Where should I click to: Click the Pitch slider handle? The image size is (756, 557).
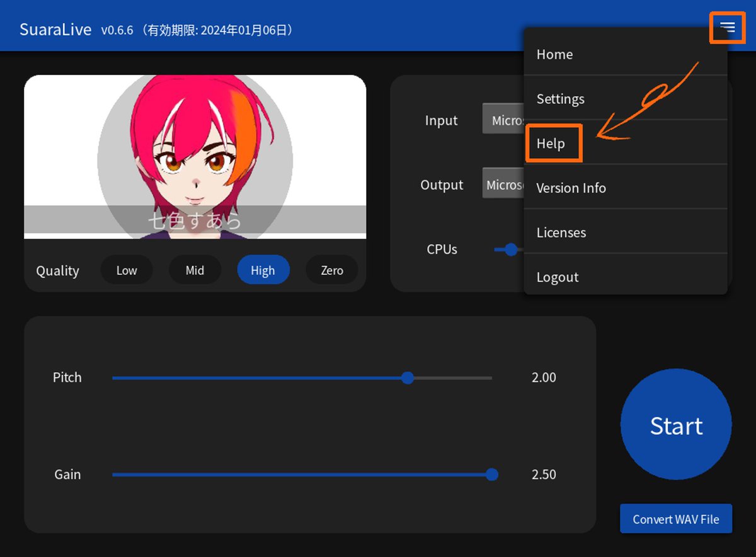point(408,378)
